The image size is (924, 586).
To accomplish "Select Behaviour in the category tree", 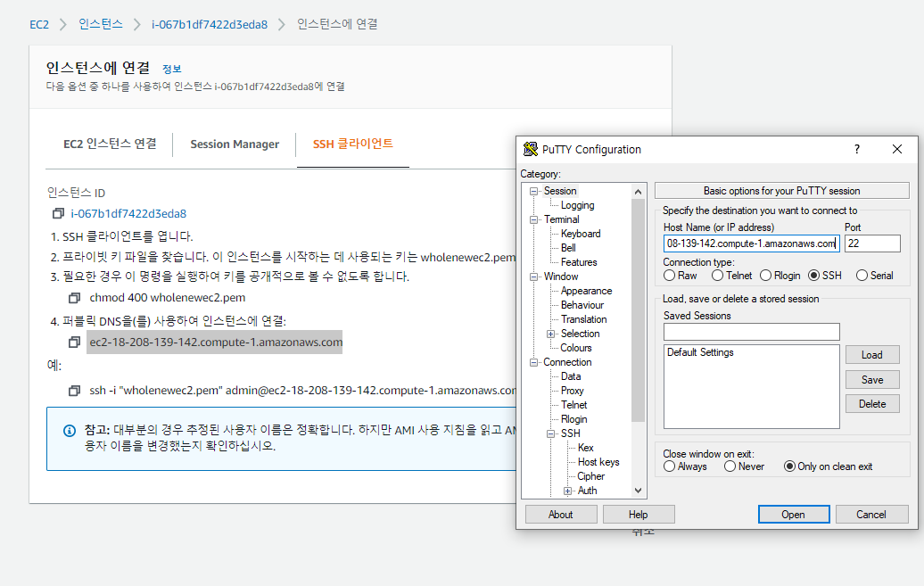I will 582,305.
